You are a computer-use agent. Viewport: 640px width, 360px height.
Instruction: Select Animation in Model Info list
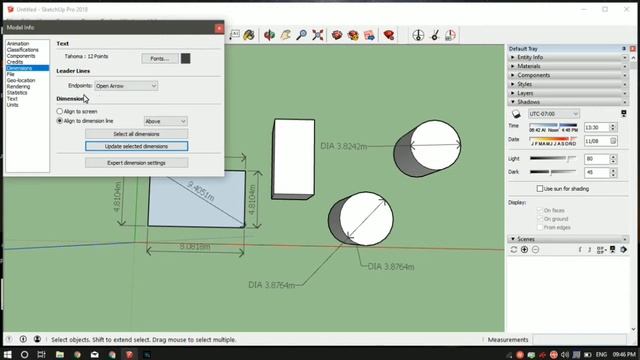[18, 44]
